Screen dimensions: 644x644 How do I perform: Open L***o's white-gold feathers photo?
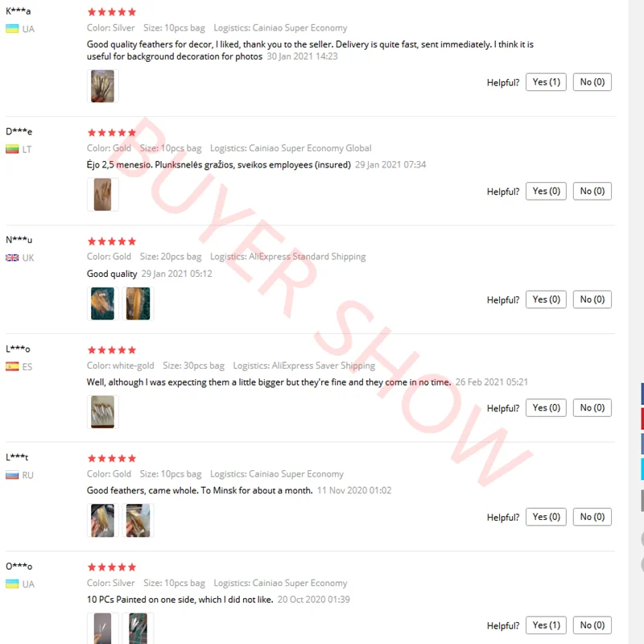tap(103, 412)
